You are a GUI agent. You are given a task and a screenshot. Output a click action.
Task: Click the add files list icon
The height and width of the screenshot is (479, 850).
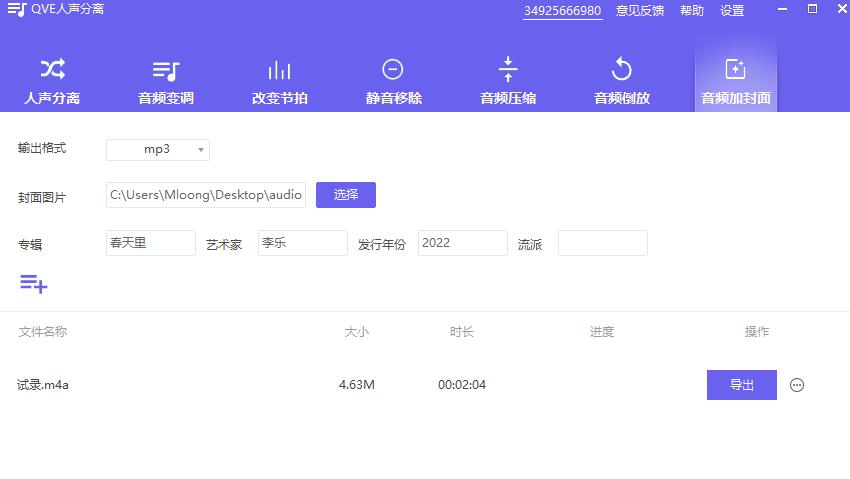coord(33,284)
